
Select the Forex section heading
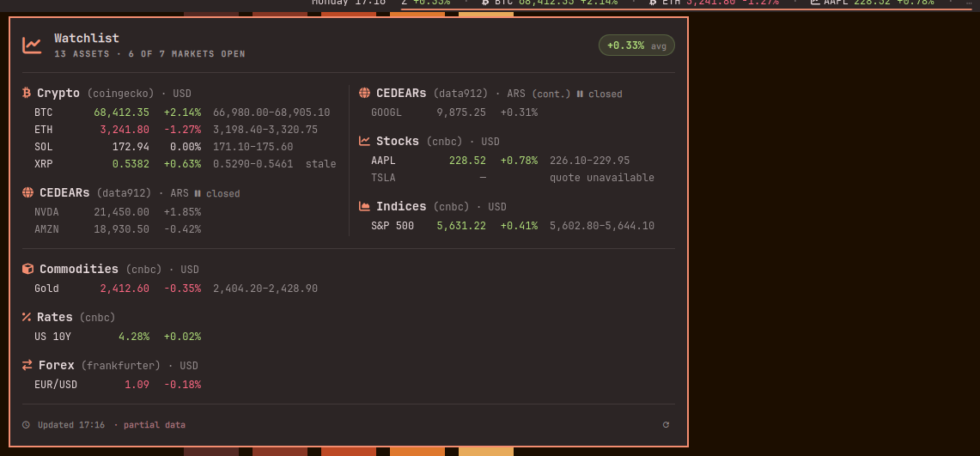click(57, 366)
